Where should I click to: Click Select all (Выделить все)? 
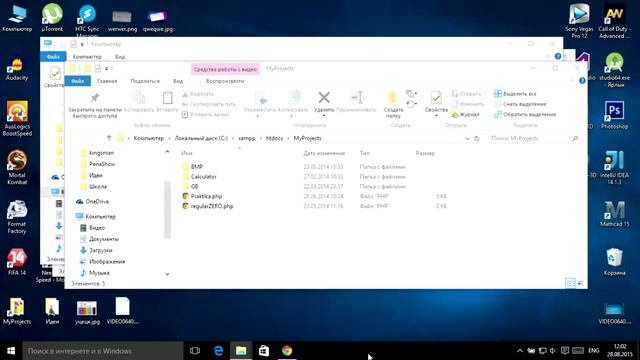point(515,94)
